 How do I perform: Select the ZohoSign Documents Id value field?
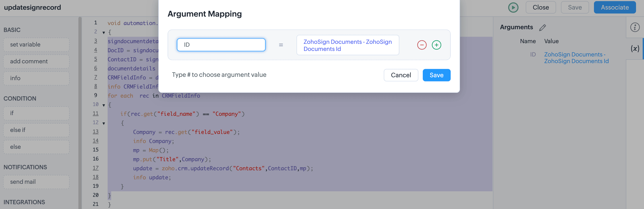coord(347,45)
